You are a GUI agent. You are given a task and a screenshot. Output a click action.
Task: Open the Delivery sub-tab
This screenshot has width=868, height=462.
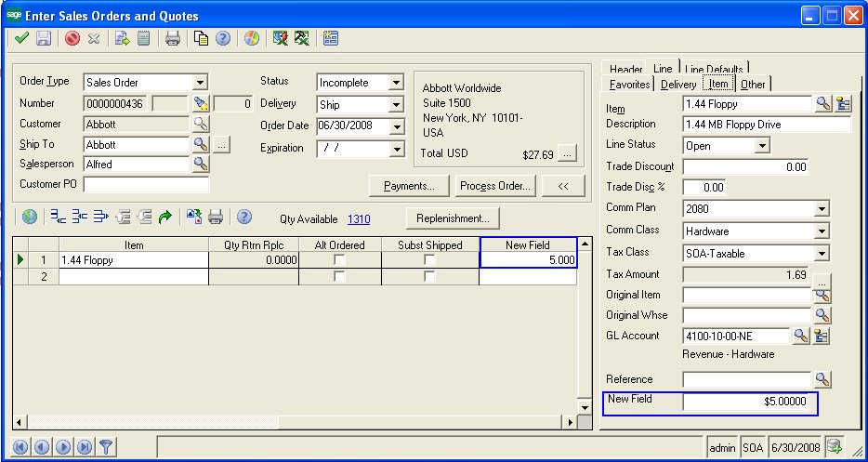click(x=678, y=85)
